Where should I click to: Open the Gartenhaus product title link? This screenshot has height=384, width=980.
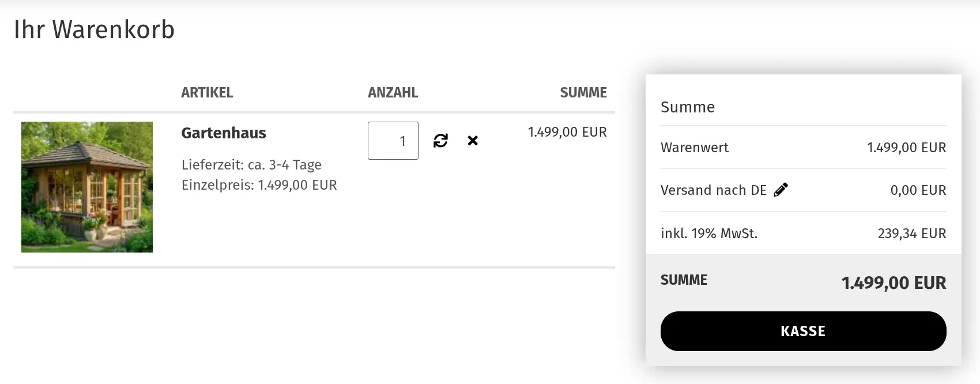tap(224, 133)
